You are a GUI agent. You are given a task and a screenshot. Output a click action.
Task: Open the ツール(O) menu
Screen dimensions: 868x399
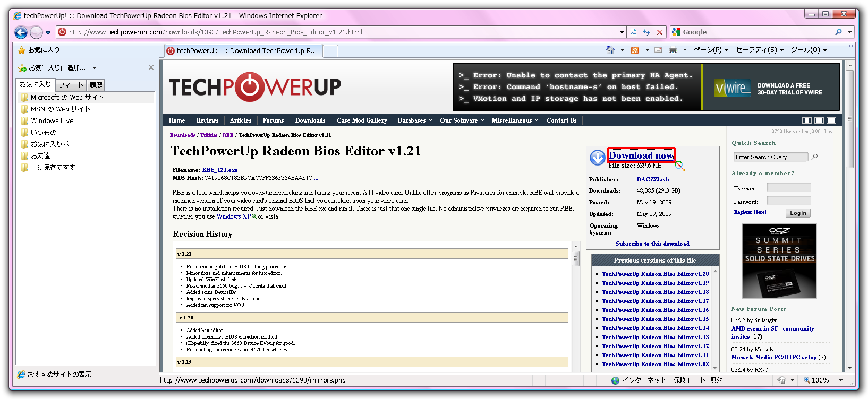tap(809, 50)
